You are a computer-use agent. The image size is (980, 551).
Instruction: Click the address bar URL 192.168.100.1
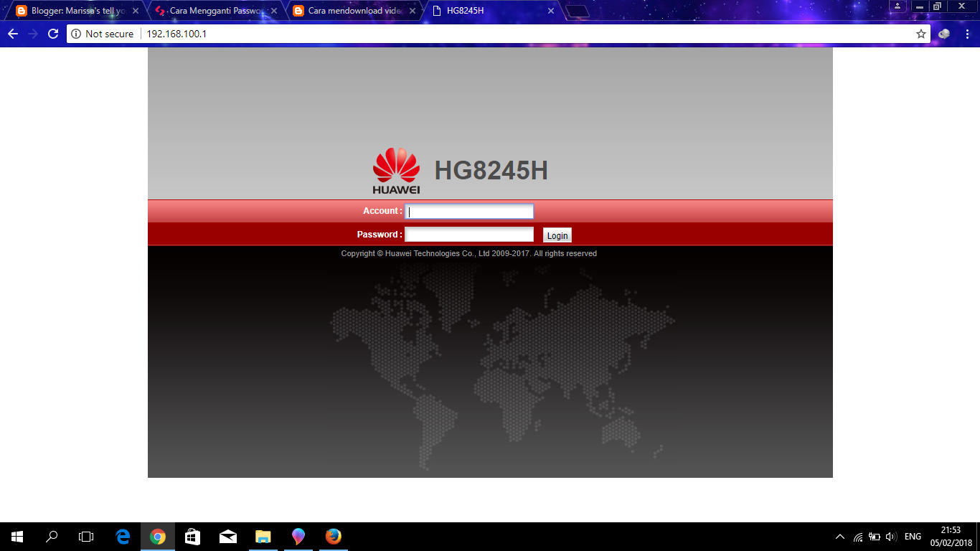176,34
